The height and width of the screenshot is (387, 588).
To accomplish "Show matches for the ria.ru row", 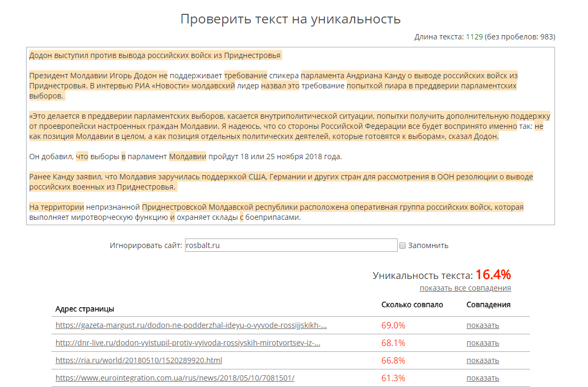I will point(483,360).
